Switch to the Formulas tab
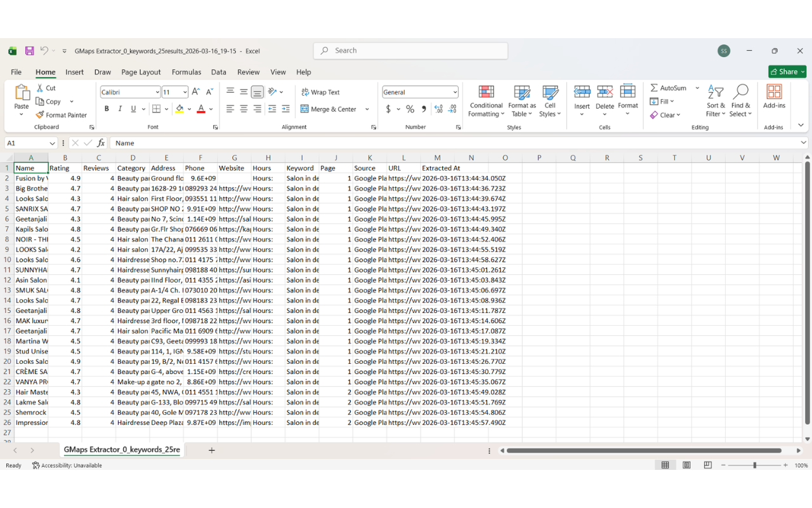Image resolution: width=812 pixels, height=508 pixels. (x=187, y=72)
